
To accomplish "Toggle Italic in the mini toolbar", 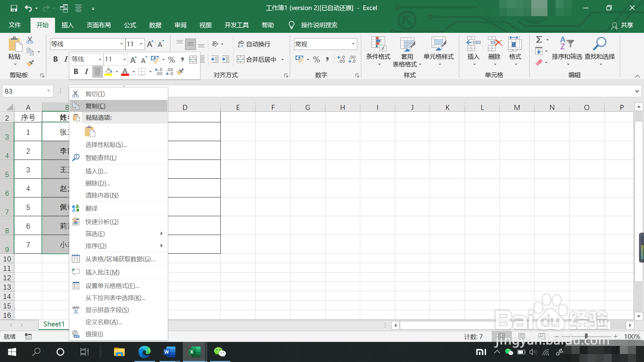I will pyautogui.click(x=87, y=72).
